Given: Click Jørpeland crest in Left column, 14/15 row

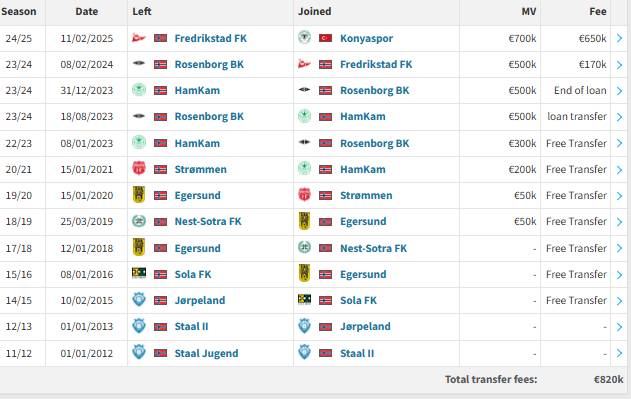Looking at the screenshot, I should pyautogui.click(x=139, y=300).
